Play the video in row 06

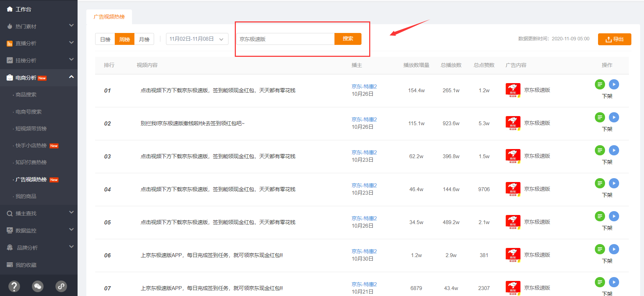(614, 249)
